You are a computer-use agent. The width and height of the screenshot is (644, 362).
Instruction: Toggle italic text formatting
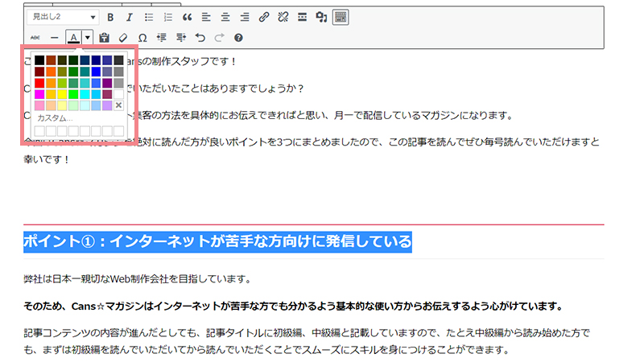pos(128,17)
